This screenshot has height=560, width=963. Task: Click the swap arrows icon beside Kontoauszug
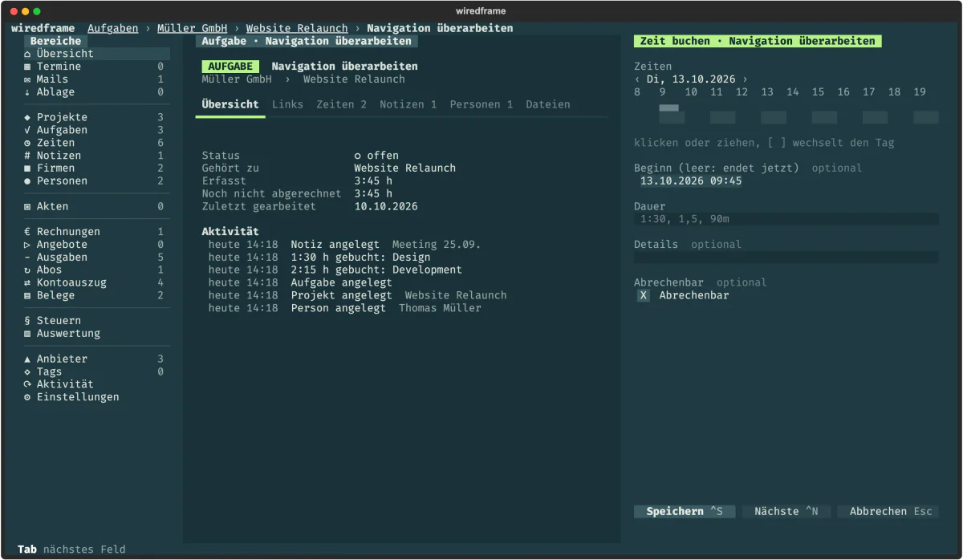tap(27, 283)
